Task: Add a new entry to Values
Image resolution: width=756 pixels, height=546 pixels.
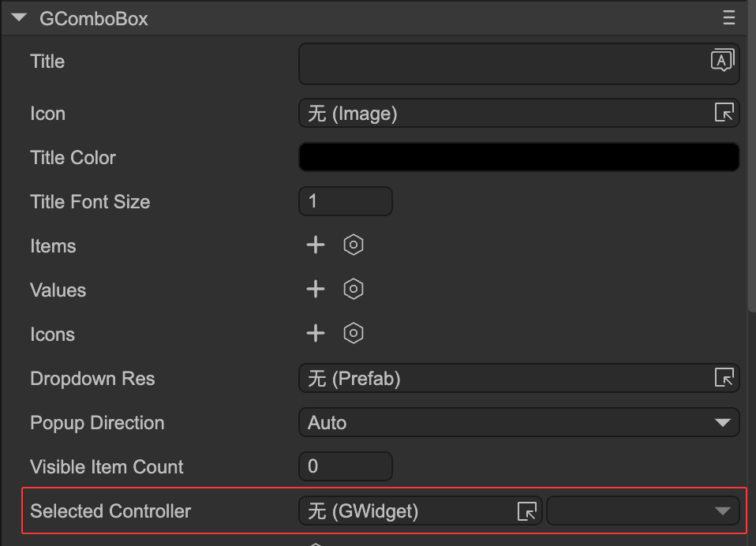Action: click(x=316, y=290)
